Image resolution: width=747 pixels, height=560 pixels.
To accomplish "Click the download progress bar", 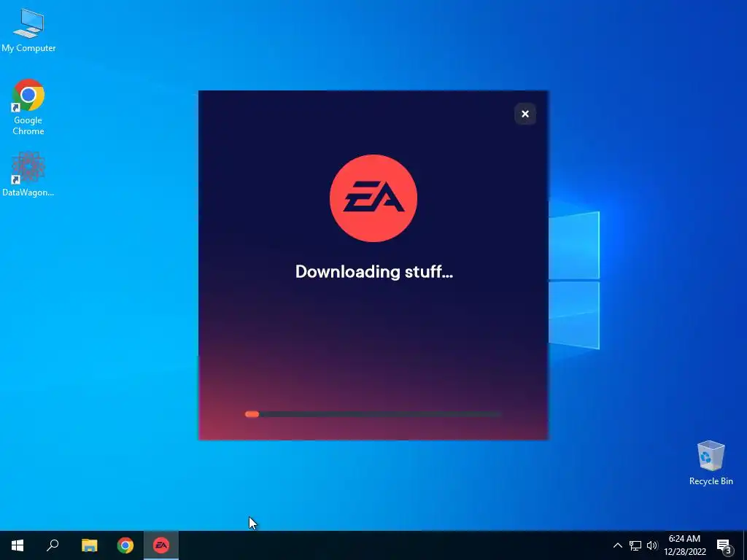I will click(373, 414).
